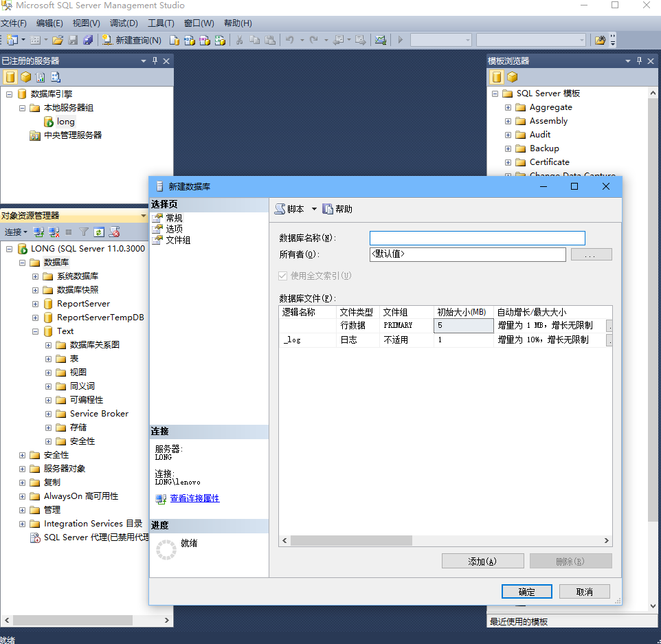The width and height of the screenshot is (661, 644).
Task: Click the Analysis Services XMLA Query icon
Action: [220, 40]
